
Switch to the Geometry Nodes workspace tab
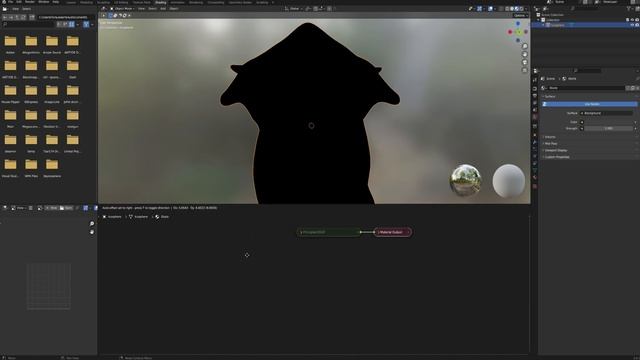[240, 2]
